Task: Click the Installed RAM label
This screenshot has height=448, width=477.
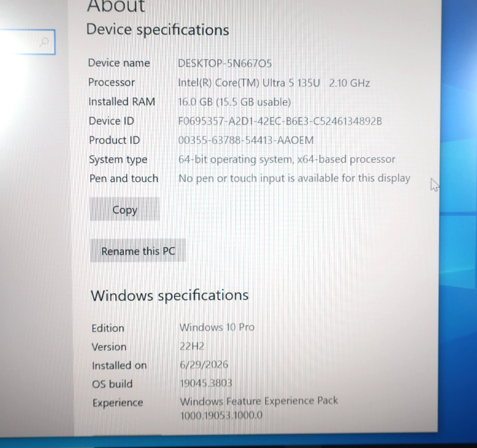Action: (122, 101)
